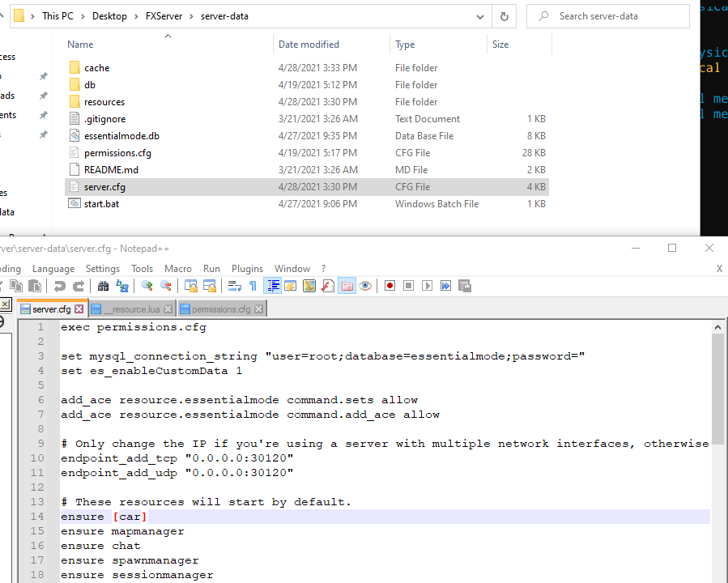Toggle the Indent Guide icon
Image resolution: width=728 pixels, height=583 pixels.
coord(272,286)
